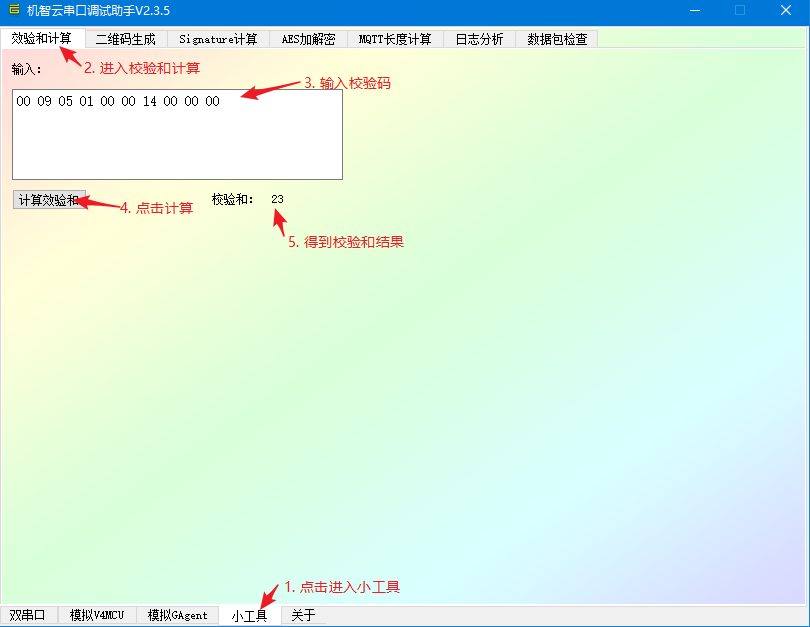
Task: Open the 模拟V4MCU bottom tab
Action: [x=97, y=615]
